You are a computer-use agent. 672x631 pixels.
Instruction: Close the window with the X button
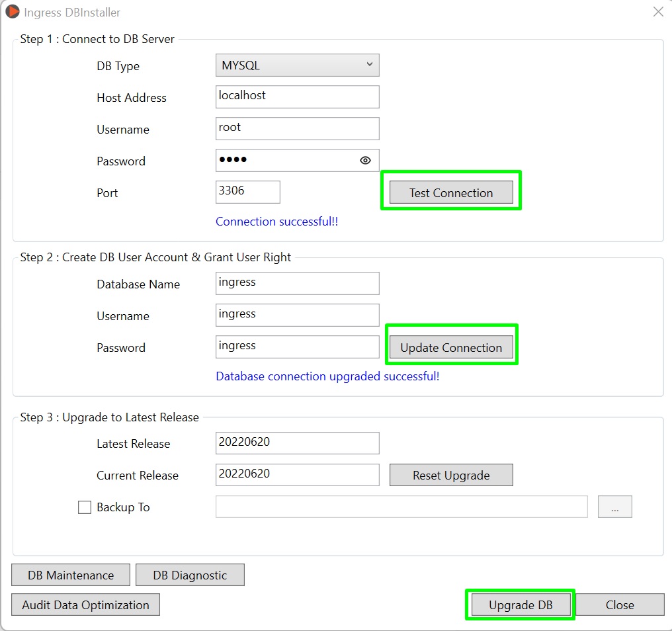(658, 11)
